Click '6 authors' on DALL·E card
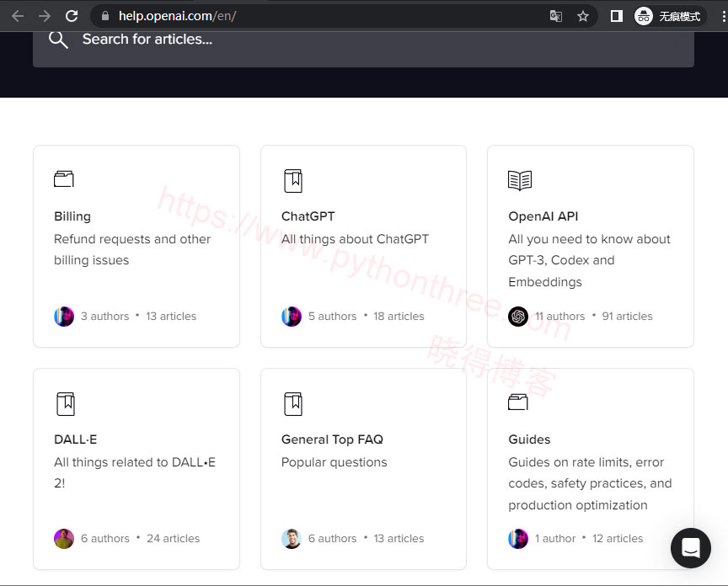Image resolution: width=728 pixels, height=586 pixels. click(x=105, y=539)
